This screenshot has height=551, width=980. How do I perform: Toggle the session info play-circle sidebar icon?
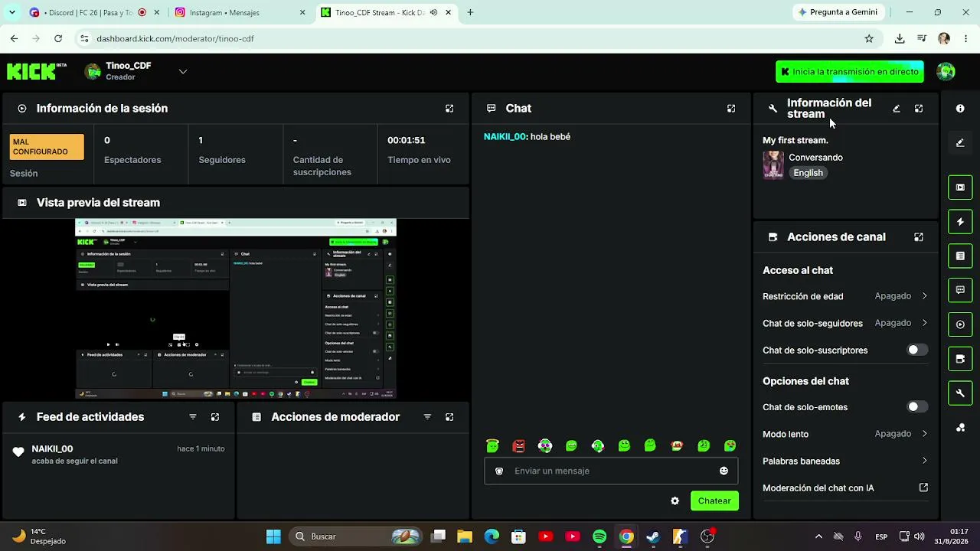pos(960,324)
